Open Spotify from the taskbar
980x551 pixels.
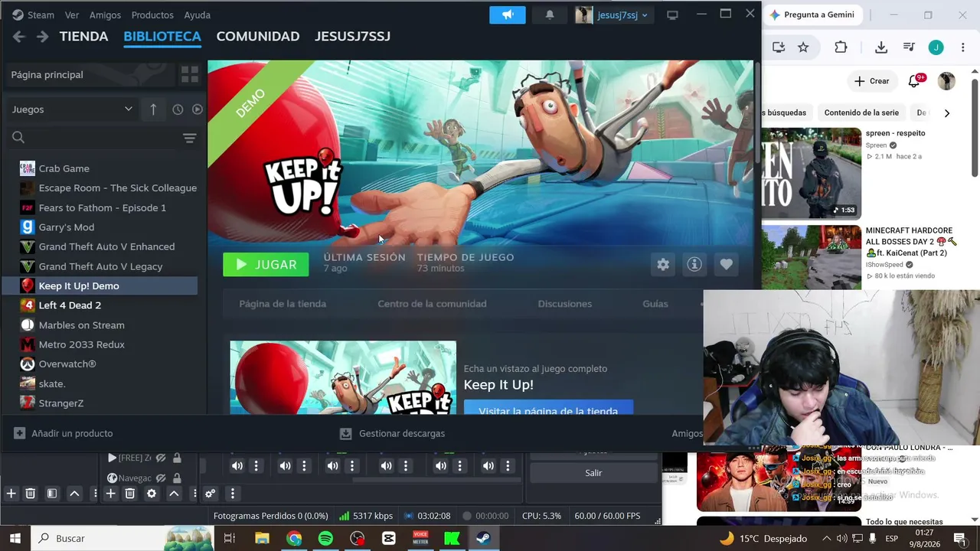pyautogui.click(x=325, y=538)
